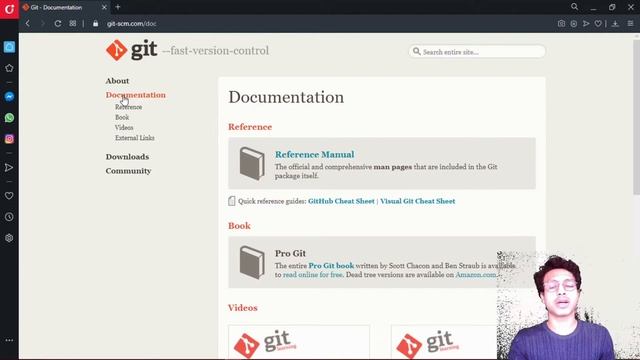Viewport: 640px width, 360px height.
Task: Click the Reference section heading
Action: point(250,127)
